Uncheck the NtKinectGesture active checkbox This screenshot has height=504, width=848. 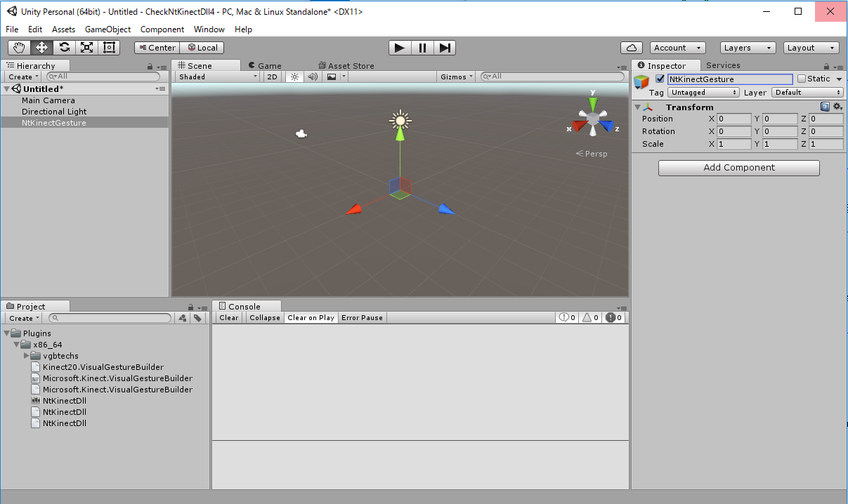coord(660,79)
